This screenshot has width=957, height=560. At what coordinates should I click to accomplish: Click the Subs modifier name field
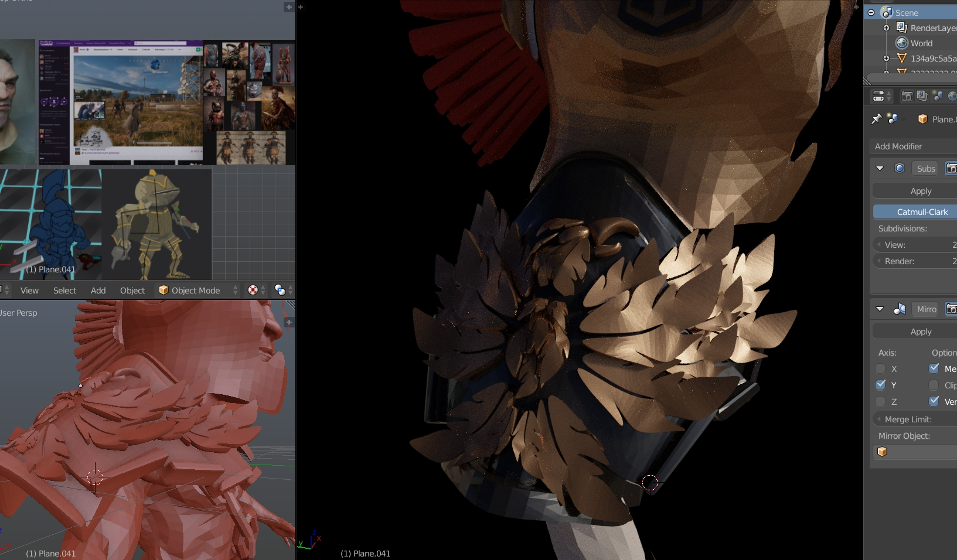pos(925,168)
